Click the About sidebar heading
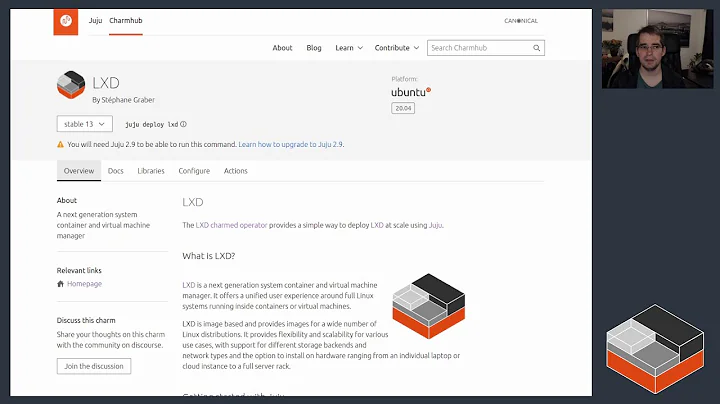The height and width of the screenshot is (404, 720). 67,200
